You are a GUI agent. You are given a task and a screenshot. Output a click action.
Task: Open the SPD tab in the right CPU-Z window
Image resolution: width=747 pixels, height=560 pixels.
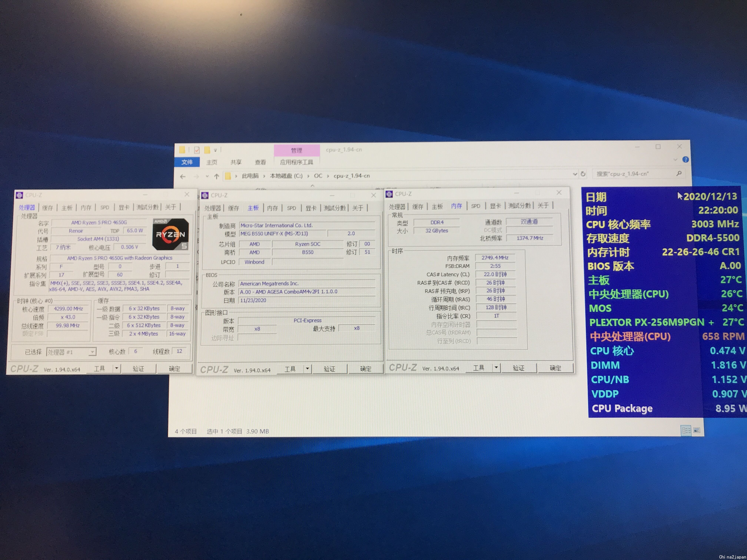tap(475, 206)
